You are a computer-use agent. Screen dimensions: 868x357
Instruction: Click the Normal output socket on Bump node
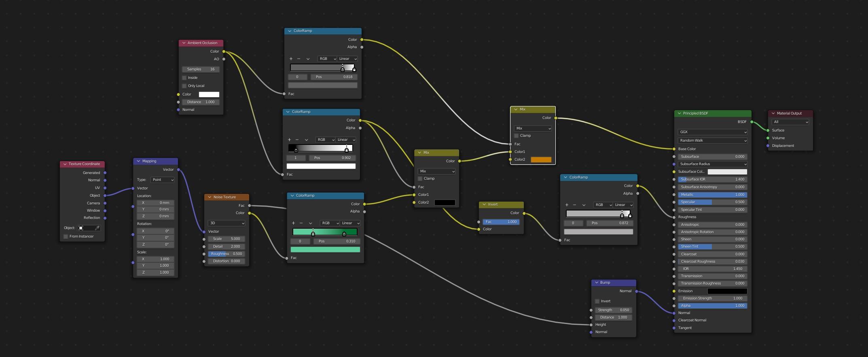pos(636,291)
